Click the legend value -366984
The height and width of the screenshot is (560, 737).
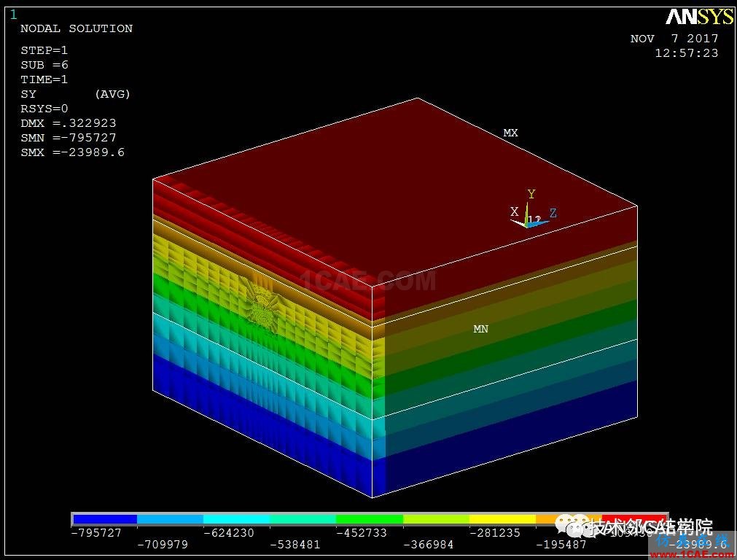[x=428, y=545]
